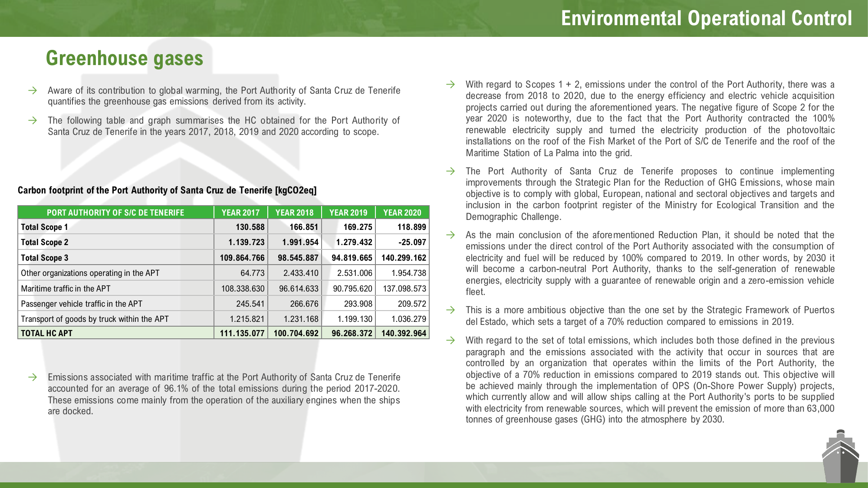The width and height of the screenshot is (868, 488).
Task: Click 'Passenger vehicle traffic in the APT' label
Action: point(82,304)
